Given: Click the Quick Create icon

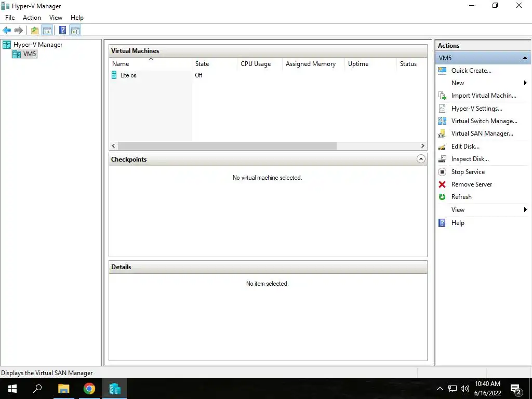Looking at the screenshot, I should pos(442,71).
